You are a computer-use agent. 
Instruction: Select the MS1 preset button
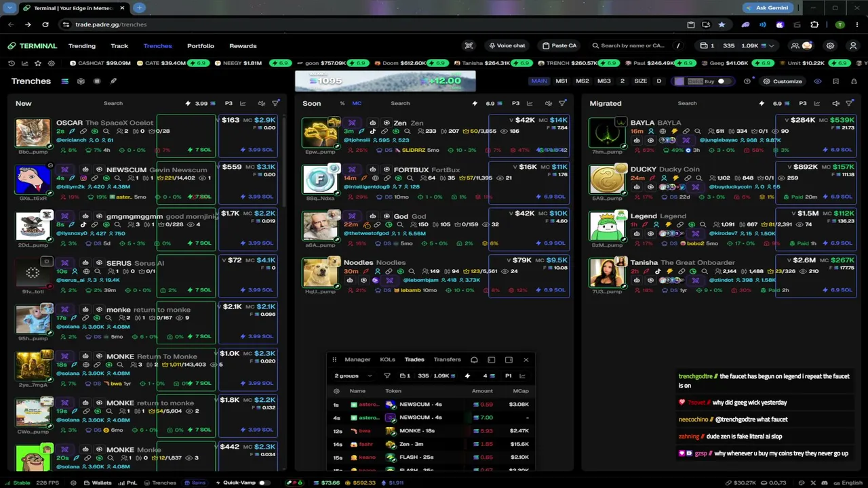coord(561,81)
